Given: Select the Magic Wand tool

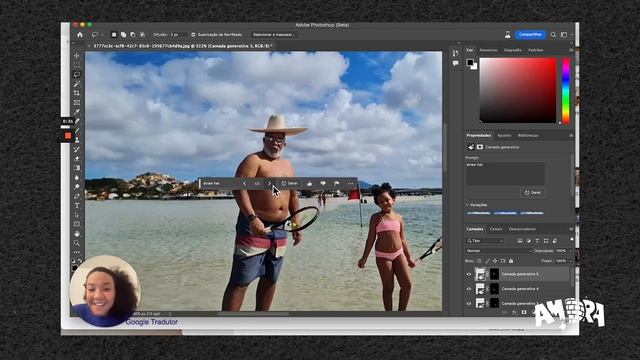Looking at the screenshot, I should (77, 84).
